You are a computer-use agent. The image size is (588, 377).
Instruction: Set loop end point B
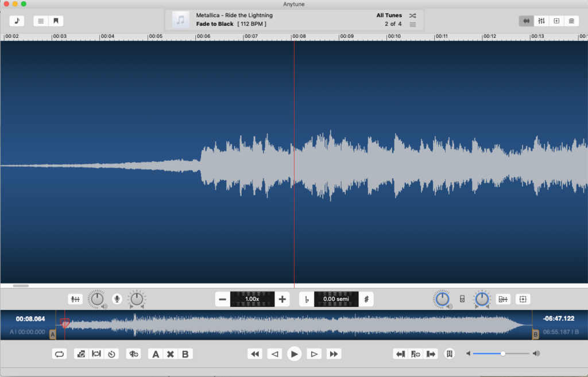[185, 354]
